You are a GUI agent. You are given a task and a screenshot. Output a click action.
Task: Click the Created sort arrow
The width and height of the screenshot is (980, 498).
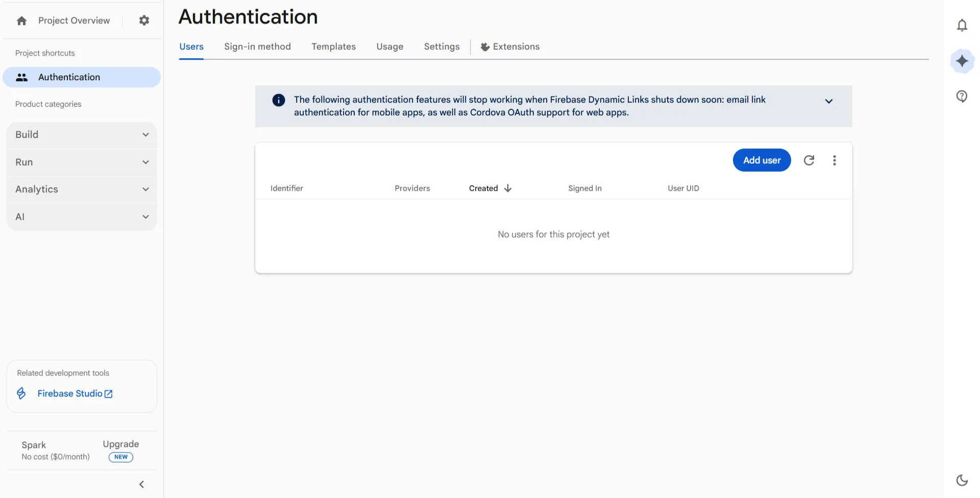(508, 188)
